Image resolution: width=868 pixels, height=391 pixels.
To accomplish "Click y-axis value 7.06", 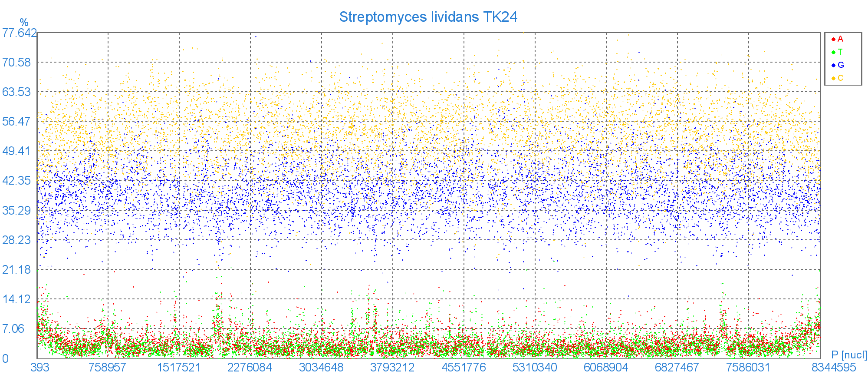I will click(13, 329).
